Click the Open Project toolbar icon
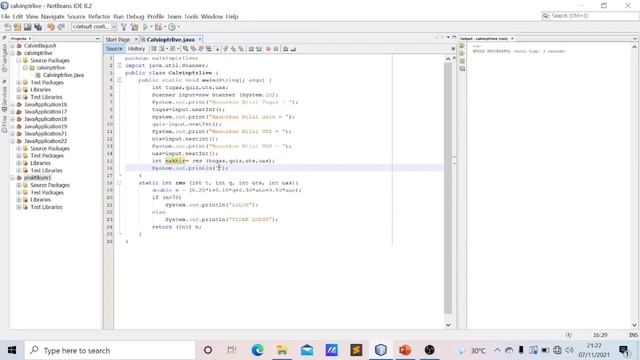 (27, 27)
